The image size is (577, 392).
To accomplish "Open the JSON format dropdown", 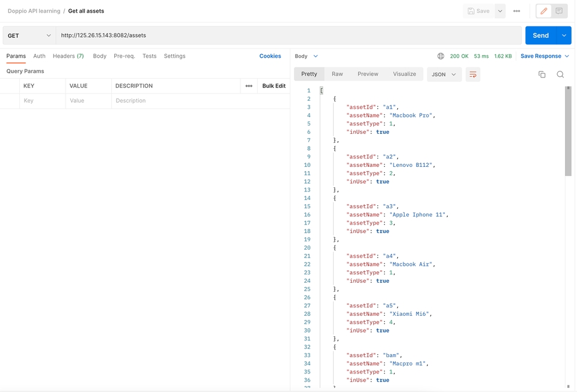I will [444, 74].
